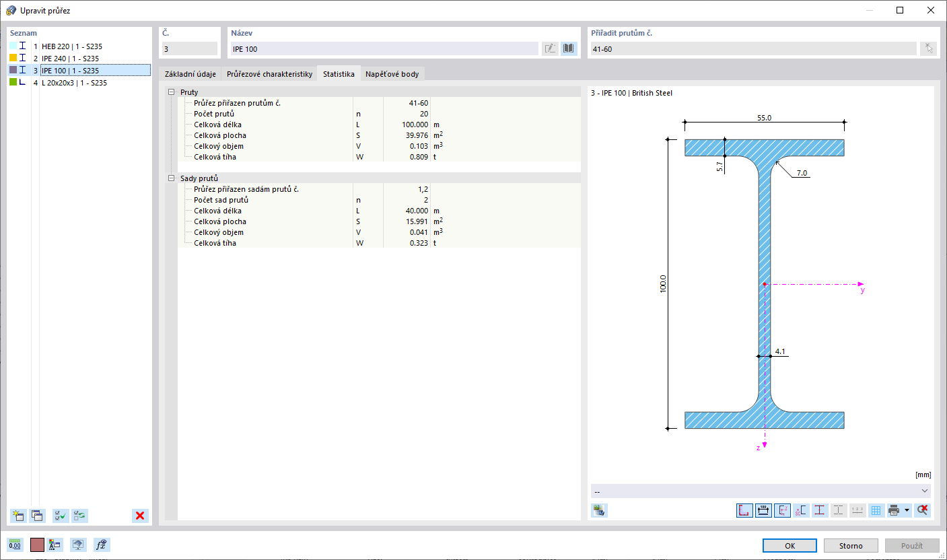Click the image settings icon under the preview
This screenshot has width=947, height=560.
(x=599, y=510)
